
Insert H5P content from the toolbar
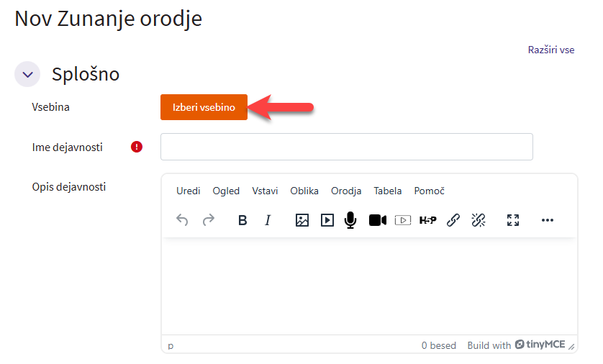[427, 220]
